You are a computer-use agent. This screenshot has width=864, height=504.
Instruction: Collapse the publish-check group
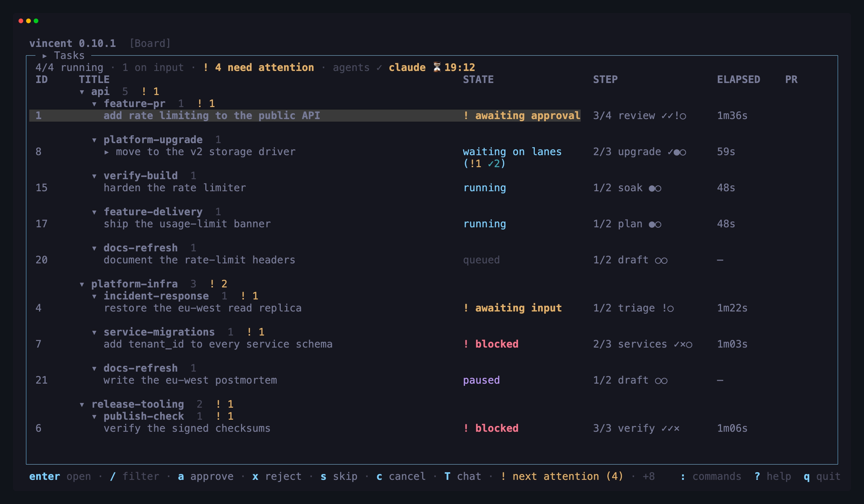[x=94, y=417]
